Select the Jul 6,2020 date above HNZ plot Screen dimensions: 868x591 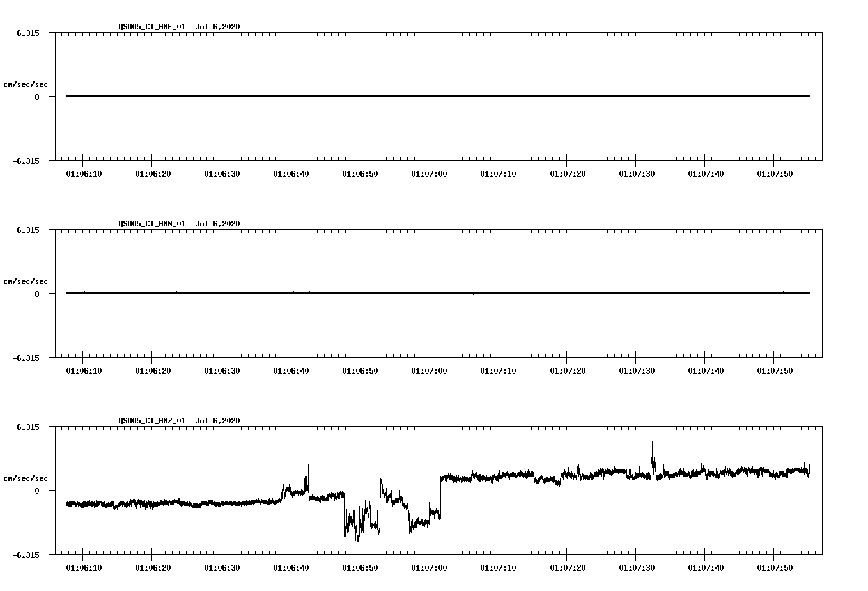(218, 420)
